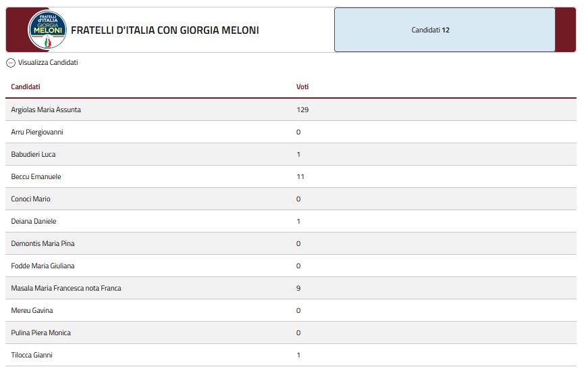
Task: Click the Beccu Emanuele name
Action: [36, 176]
